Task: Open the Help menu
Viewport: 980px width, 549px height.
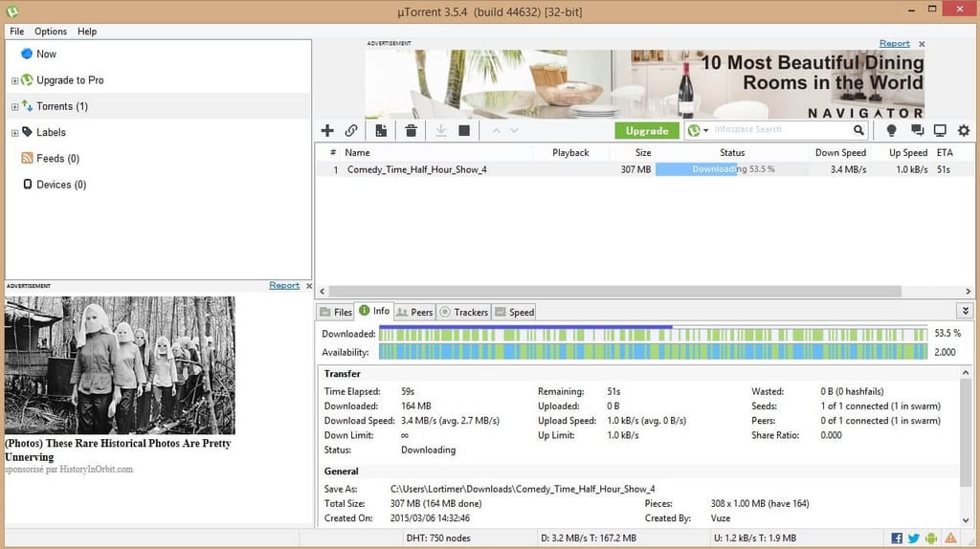Action: coord(87,32)
